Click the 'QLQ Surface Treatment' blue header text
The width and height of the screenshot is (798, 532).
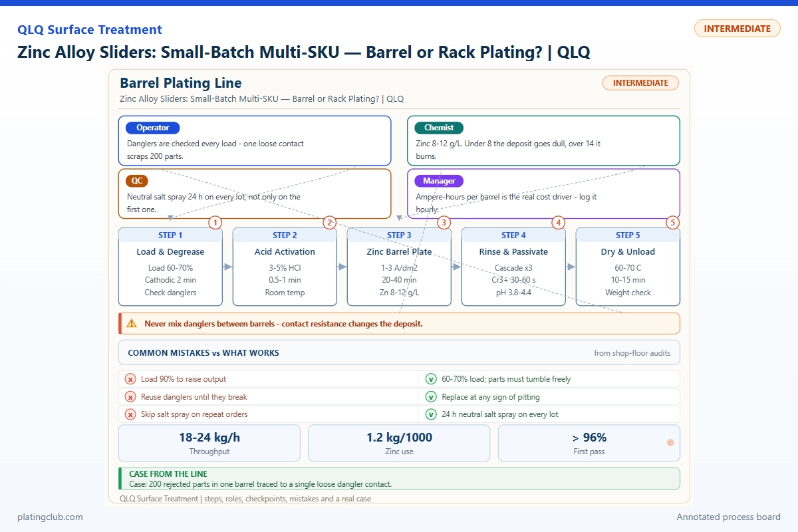tap(90, 30)
